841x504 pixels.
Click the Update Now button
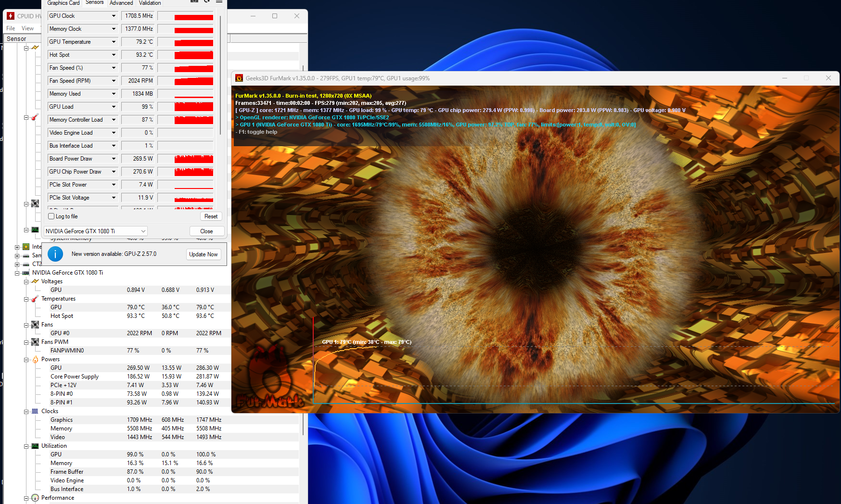(204, 254)
